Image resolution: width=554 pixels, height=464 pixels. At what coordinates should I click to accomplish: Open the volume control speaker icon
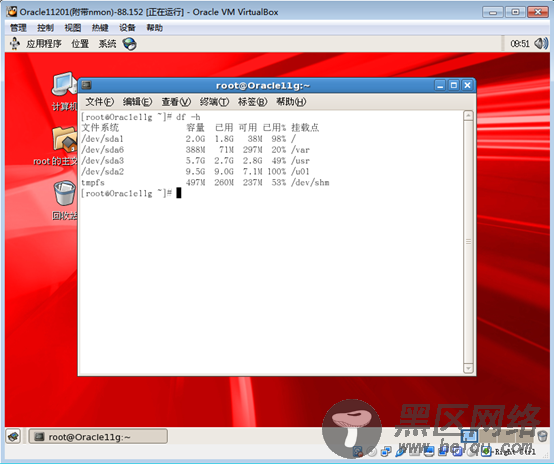point(541,44)
